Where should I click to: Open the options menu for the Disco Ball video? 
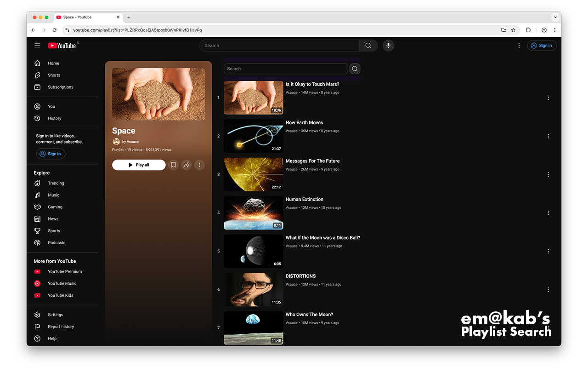(x=548, y=251)
